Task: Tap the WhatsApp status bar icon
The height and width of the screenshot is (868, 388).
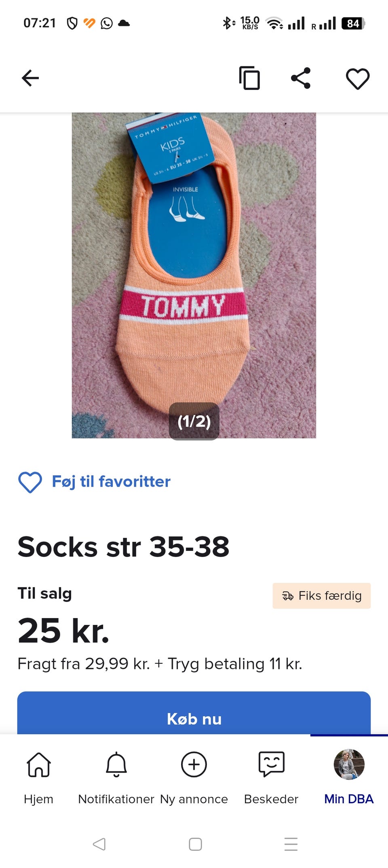Action: (107, 23)
